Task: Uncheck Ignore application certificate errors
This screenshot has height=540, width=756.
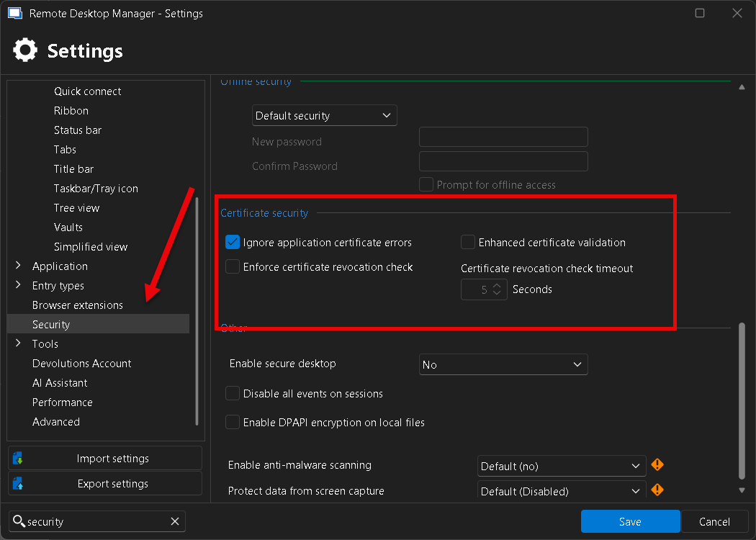Action: tap(233, 242)
